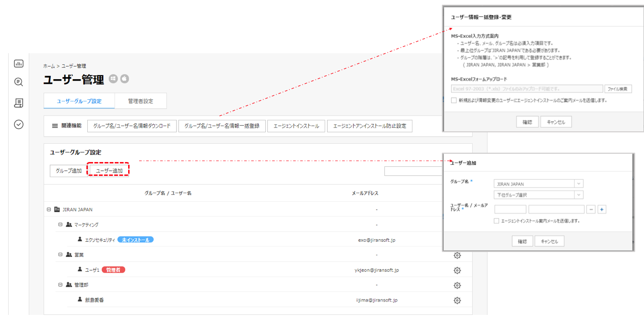This screenshot has width=644, height=325.
Task: Click the ホーム breadcrumb link
Action: point(49,66)
